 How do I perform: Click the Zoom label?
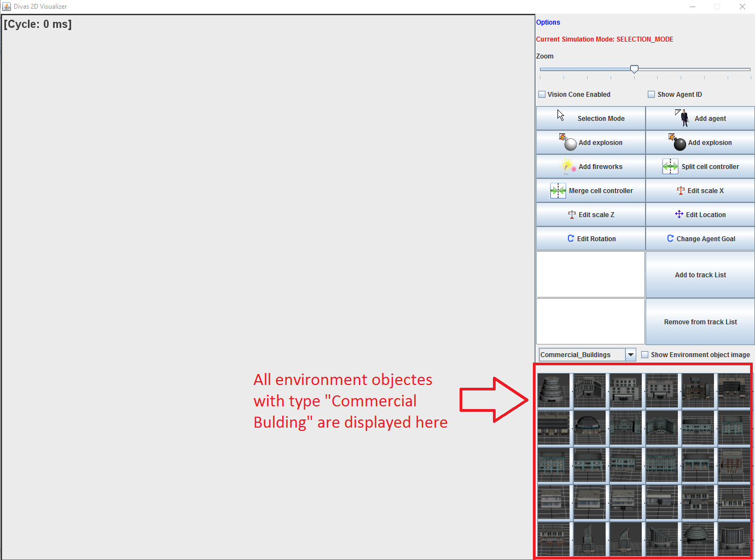545,56
